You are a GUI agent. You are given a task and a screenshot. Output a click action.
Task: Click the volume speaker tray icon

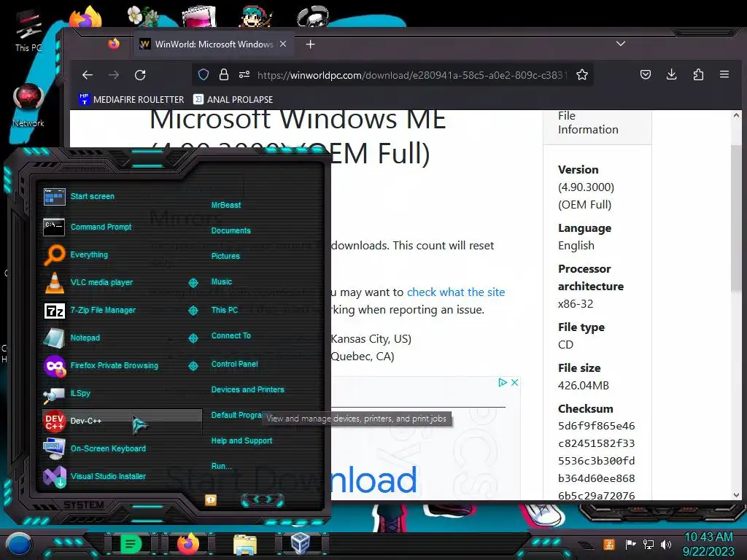click(x=666, y=544)
